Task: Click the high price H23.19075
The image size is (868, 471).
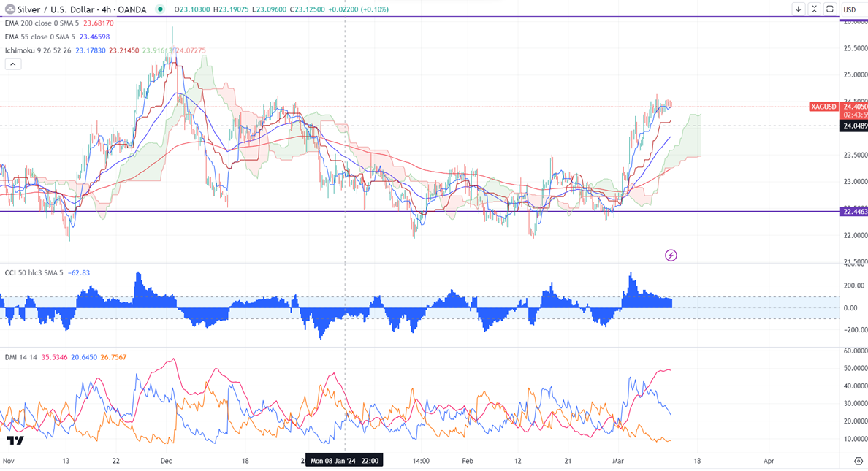Action: (x=232, y=9)
